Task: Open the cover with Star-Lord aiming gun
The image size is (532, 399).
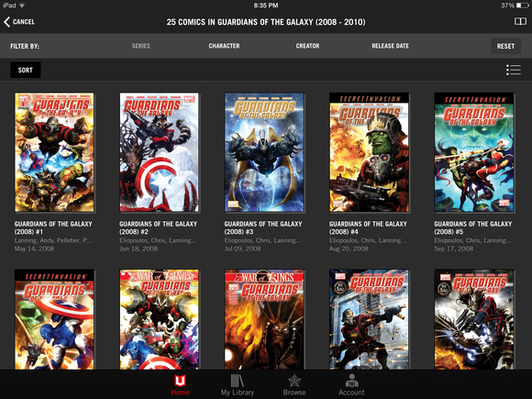Action: 369,319
